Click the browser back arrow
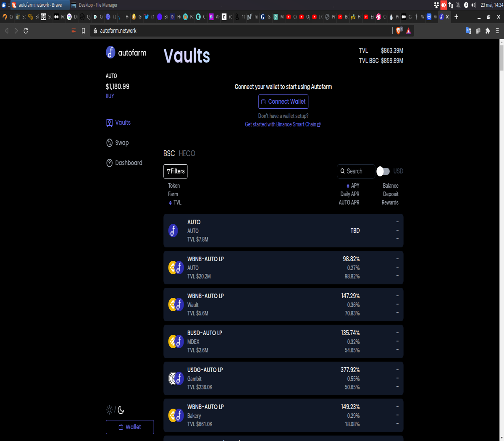Image resolution: width=504 pixels, height=441 pixels. click(6, 31)
